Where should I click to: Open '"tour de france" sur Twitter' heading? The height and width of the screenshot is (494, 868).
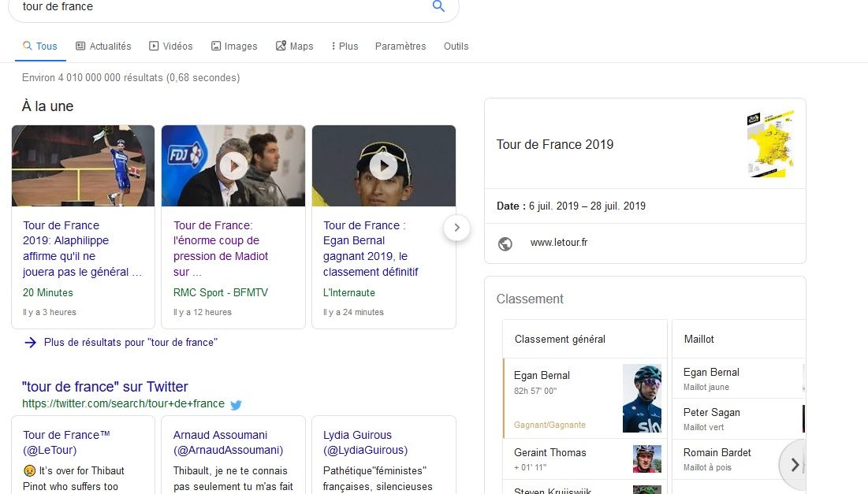pos(105,386)
